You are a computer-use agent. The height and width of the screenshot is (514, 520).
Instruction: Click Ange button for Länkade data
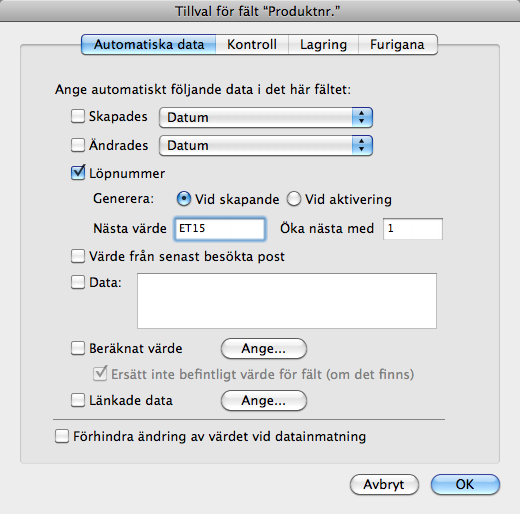264,400
